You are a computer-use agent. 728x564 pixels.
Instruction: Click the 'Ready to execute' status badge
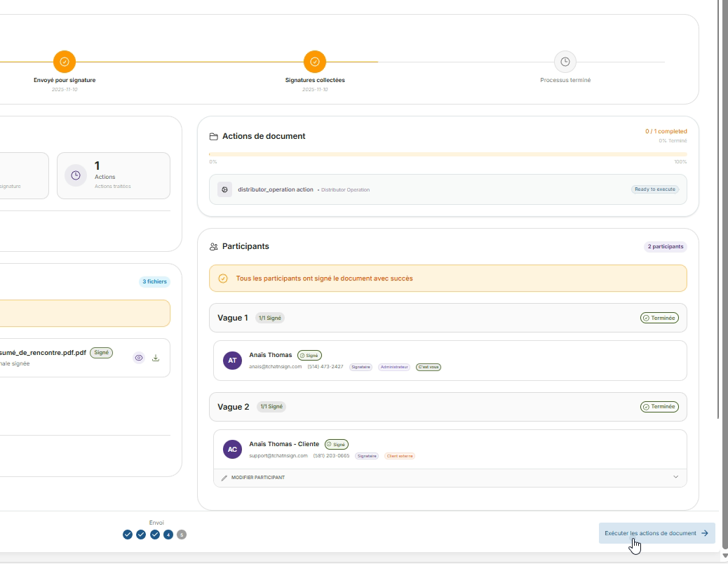coord(654,189)
